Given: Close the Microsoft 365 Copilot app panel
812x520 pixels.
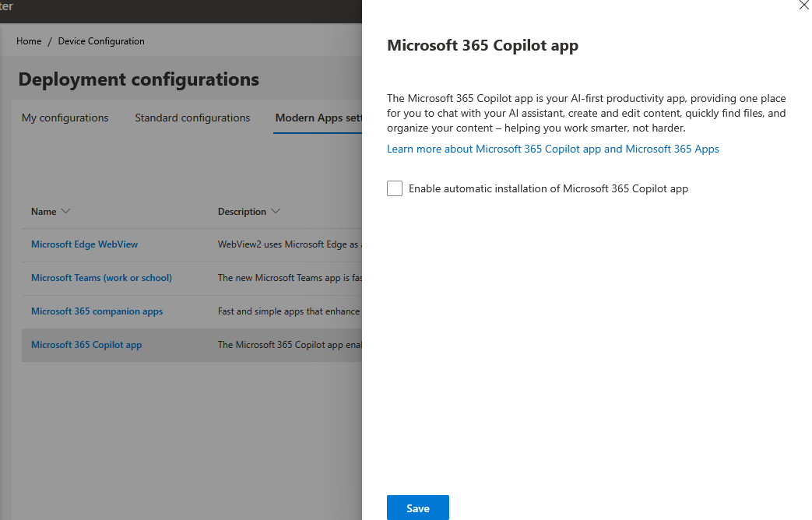Looking at the screenshot, I should (803, 5).
